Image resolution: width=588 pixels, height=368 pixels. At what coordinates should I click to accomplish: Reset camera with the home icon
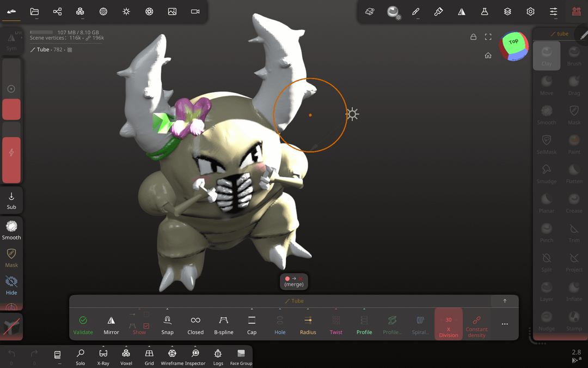pyautogui.click(x=488, y=56)
